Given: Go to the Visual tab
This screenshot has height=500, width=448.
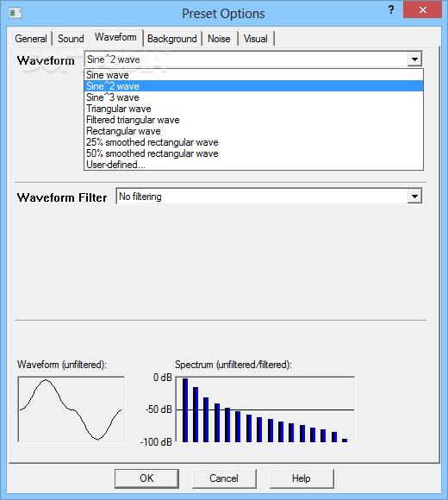Looking at the screenshot, I should [256, 39].
